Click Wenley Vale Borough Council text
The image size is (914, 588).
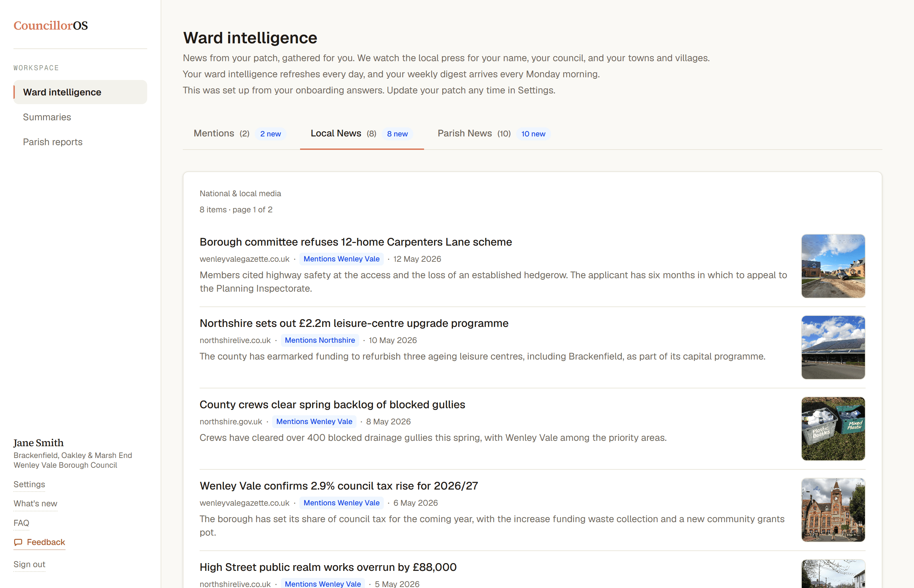[65, 465]
